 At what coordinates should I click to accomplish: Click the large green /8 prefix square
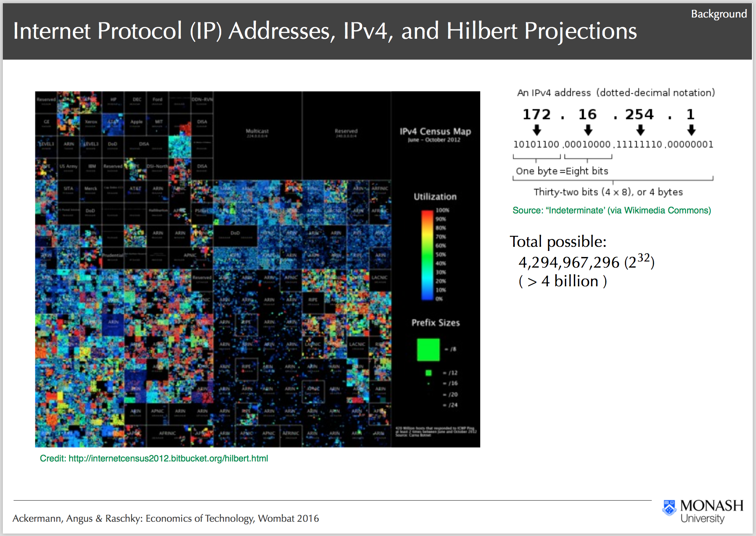[428, 349]
